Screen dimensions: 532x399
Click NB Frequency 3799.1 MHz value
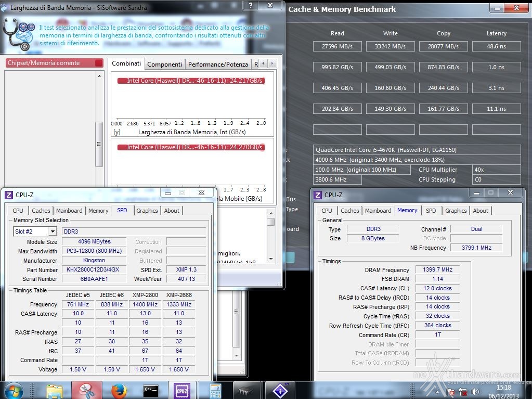(476, 248)
